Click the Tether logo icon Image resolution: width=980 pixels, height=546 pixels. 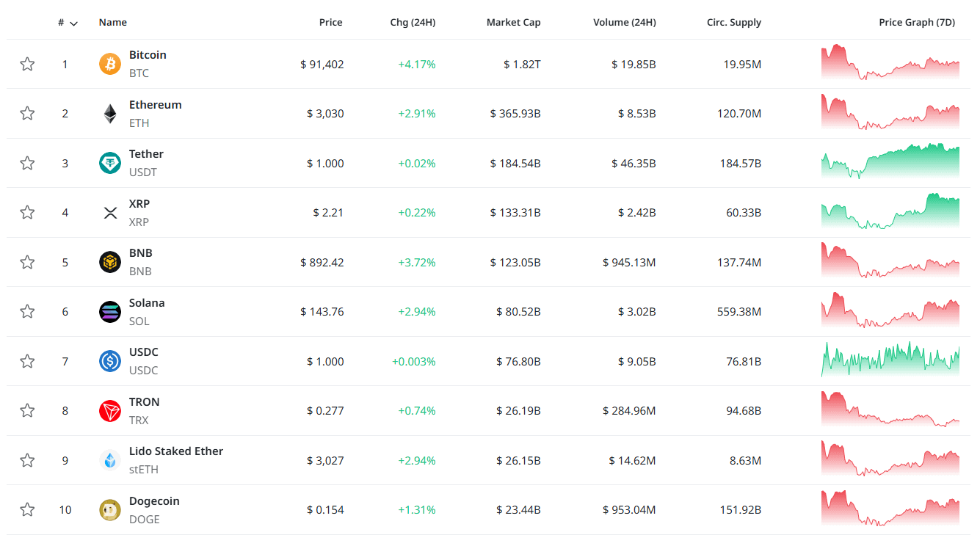tap(109, 163)
